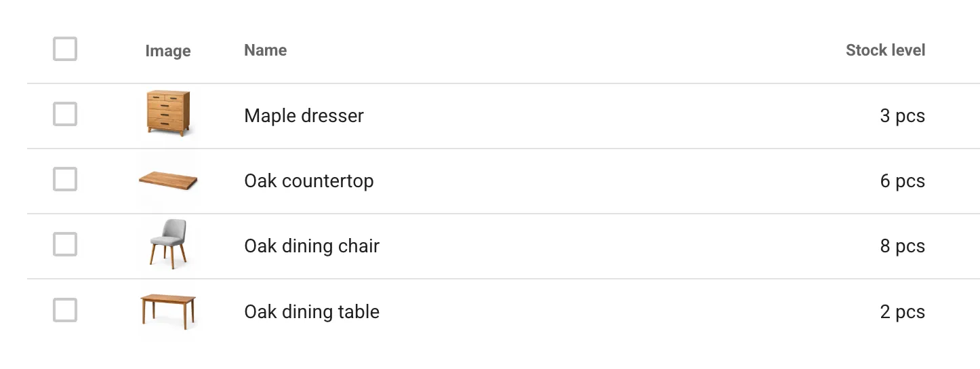View the Oak dining chair picture
This screenshot has width=980, height=369.
click(x=167, y=244)
